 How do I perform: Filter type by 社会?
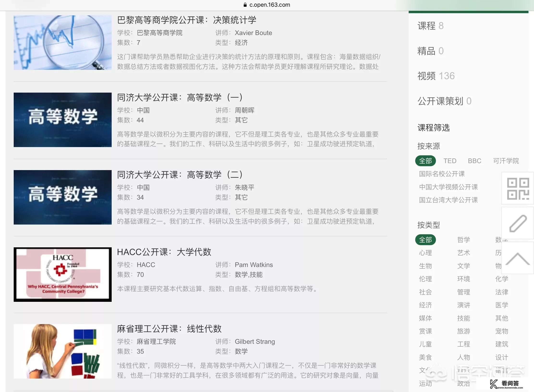point(425,292)
